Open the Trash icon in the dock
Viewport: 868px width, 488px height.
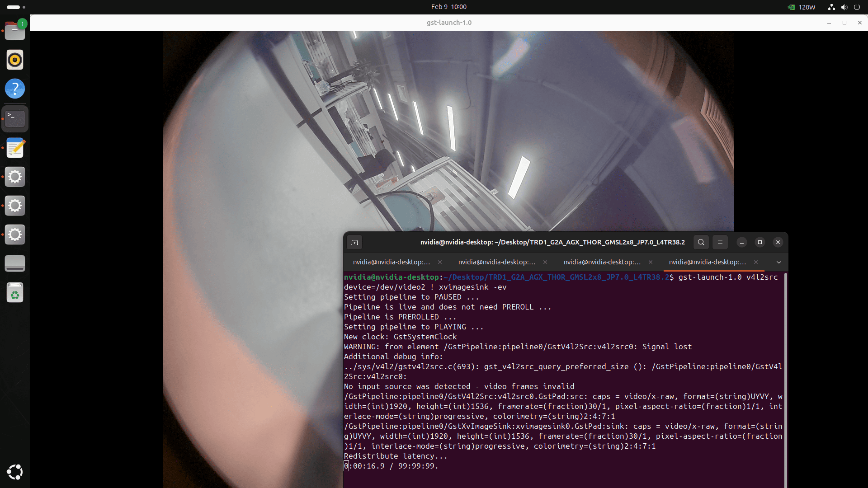pyautogui.click(x=15, y=293)
